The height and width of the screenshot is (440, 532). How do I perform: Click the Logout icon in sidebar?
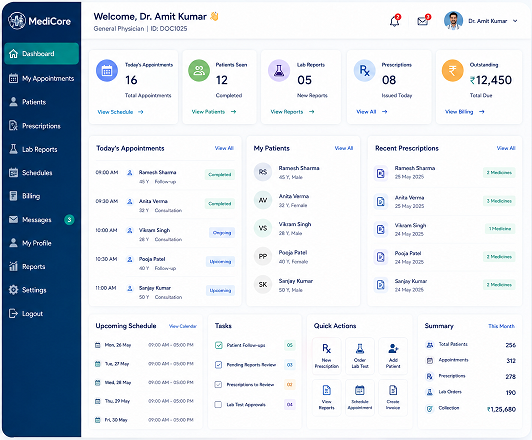[13, 313]
